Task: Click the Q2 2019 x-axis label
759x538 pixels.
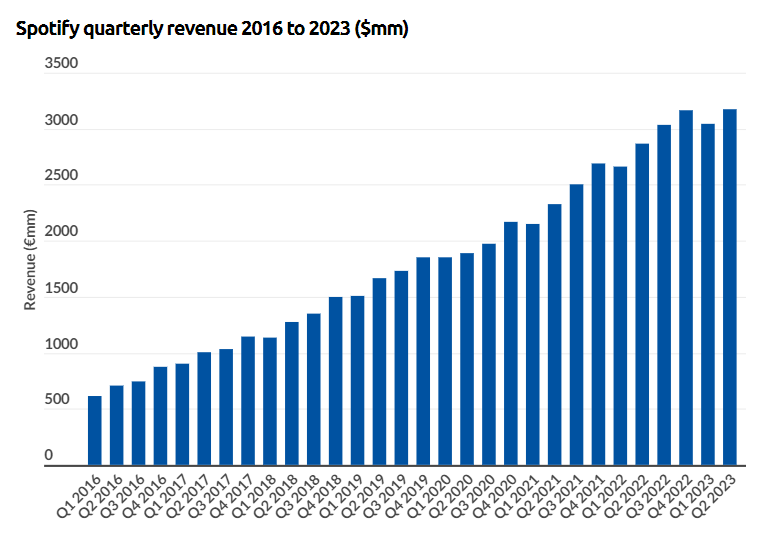Action: coord(364,496)
